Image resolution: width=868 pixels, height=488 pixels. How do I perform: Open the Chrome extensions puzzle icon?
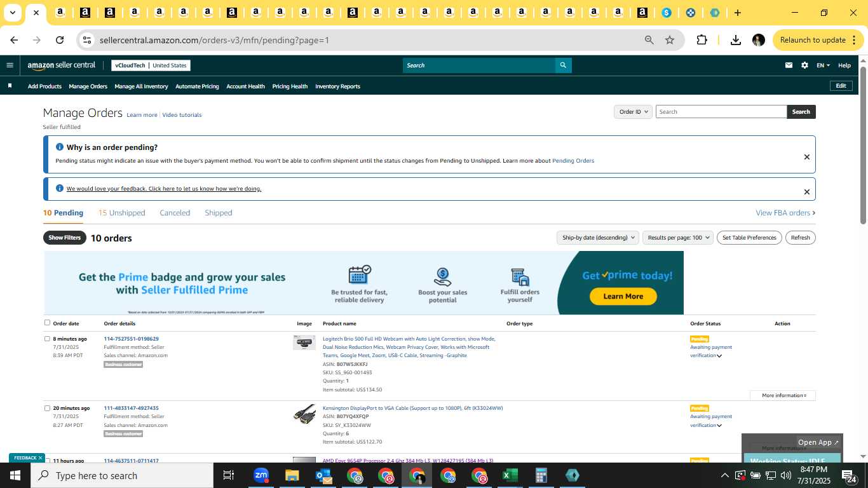click(x=702, y=40)
